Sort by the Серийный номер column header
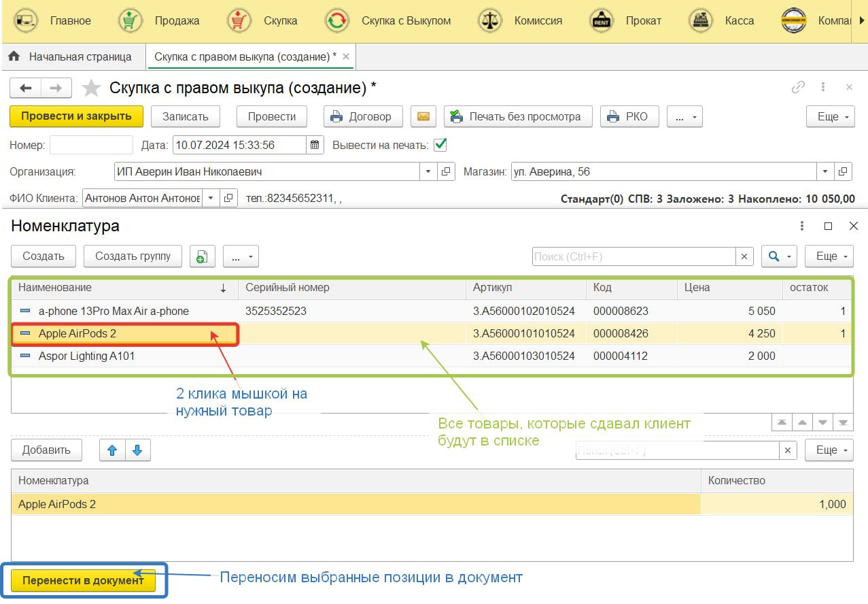This screenshot has height=604, width=868. tap(352, 288)
